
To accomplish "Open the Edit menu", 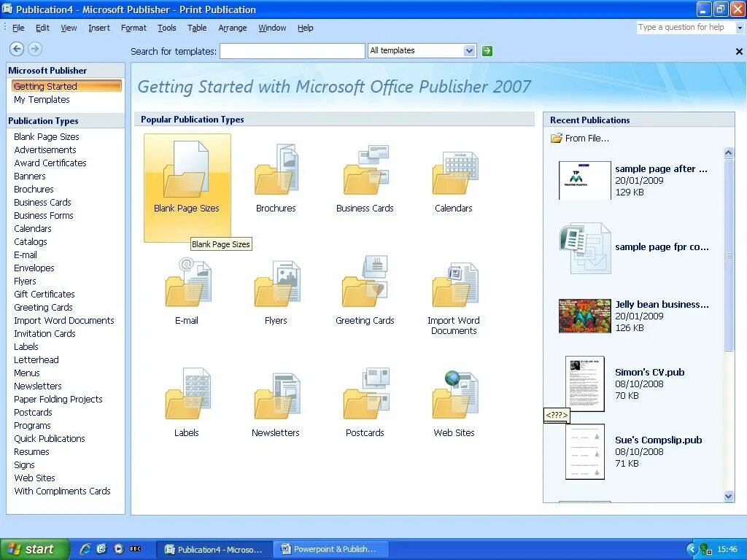I will pos(42,28).
